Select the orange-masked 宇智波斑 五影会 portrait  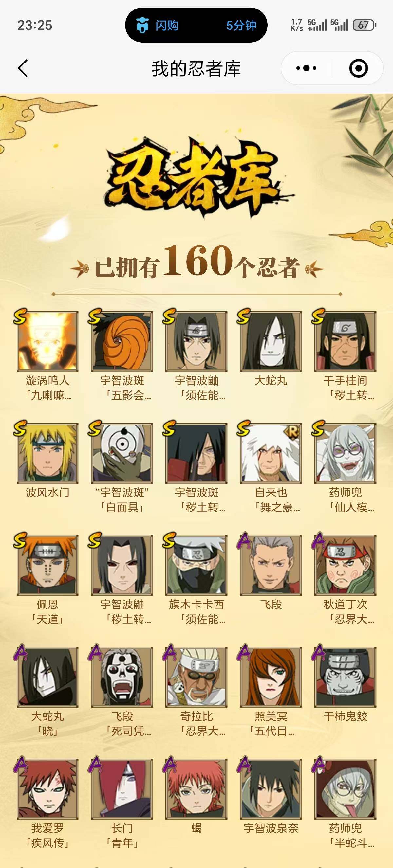click(x=122, y=341)
